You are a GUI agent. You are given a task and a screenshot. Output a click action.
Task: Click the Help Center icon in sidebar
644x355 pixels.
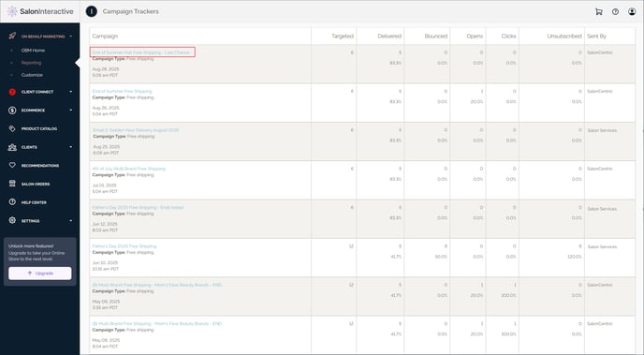(x=12, y=202)
